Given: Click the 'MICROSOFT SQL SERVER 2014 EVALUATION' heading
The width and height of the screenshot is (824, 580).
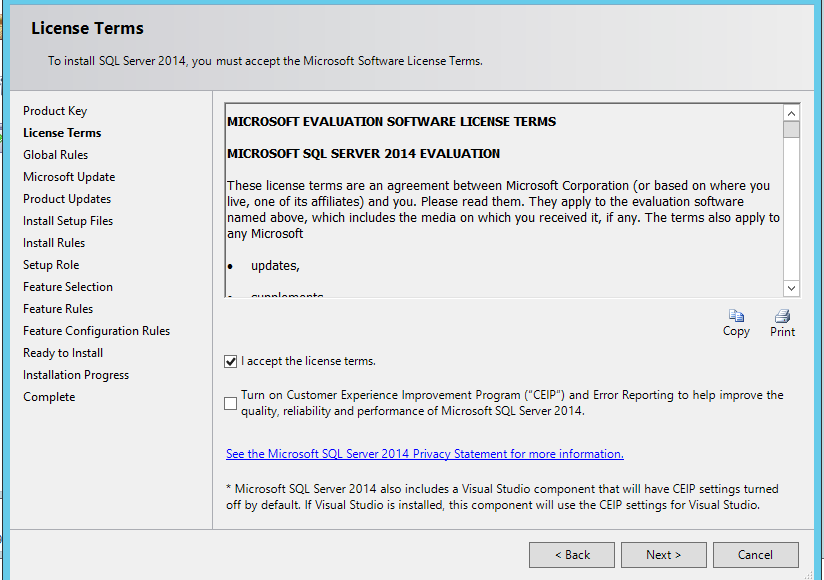Looking at the screenshot, I should pos(364,154).
